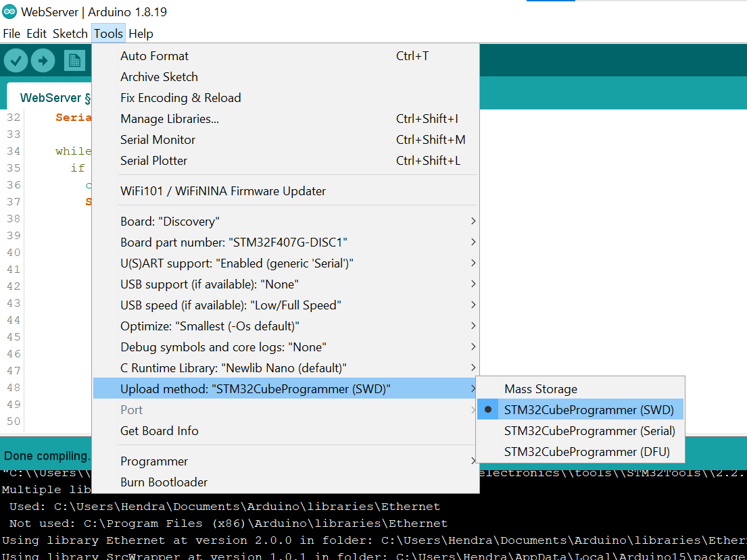Click the New sketch document icon
Image resolution: width=747 pixels, height=560 pixels.
[x=74, y=61]
